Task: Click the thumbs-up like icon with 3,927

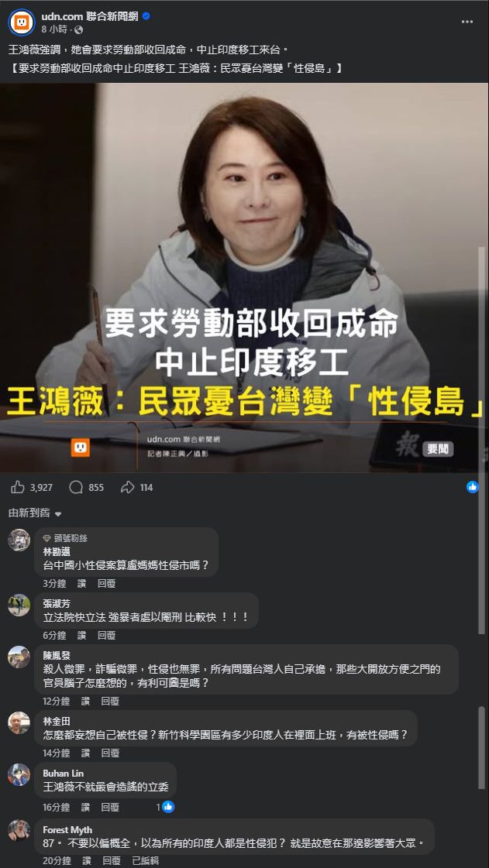Action: [18, 487]
